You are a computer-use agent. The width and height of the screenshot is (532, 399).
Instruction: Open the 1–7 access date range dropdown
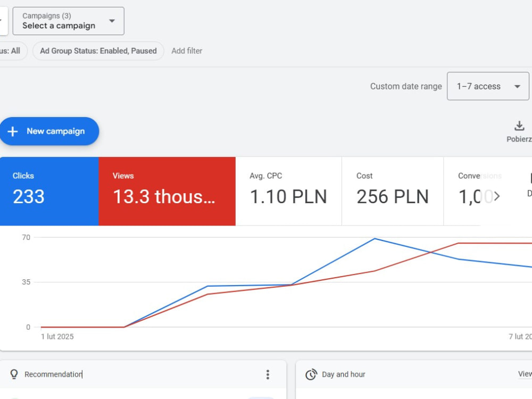487,86
